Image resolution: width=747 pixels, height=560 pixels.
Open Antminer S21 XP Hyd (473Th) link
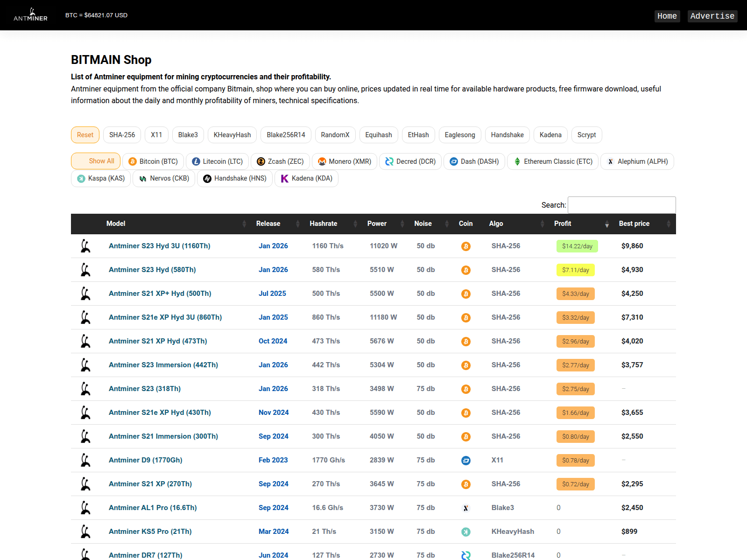point(158,341)
